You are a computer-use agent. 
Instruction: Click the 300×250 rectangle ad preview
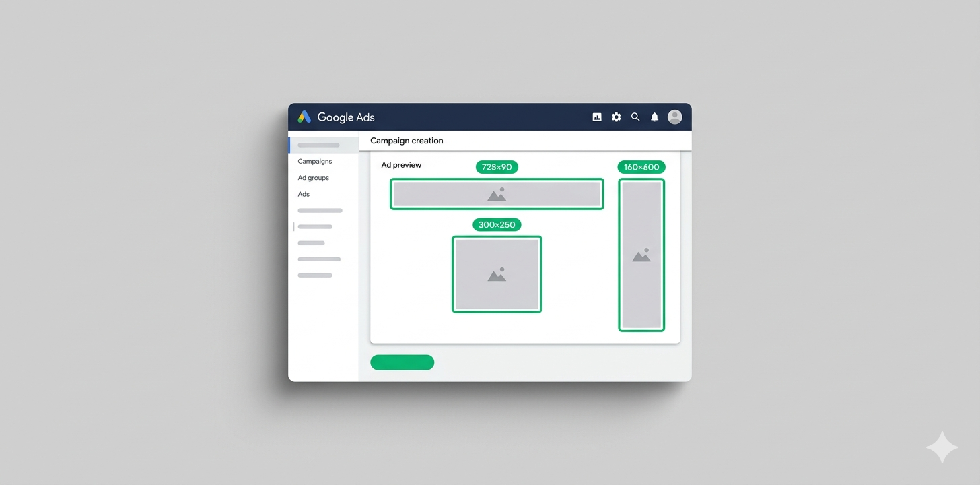click(x=497, y=274)
